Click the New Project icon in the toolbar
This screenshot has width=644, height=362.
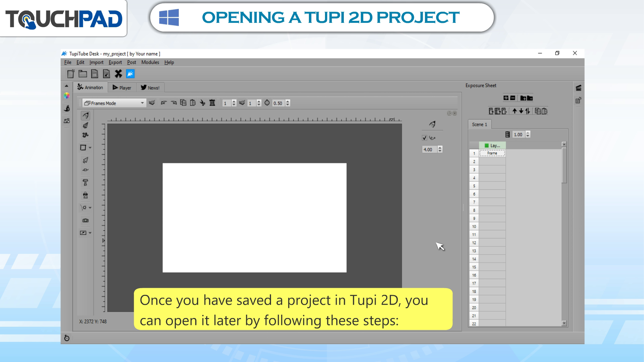(71, 74)
